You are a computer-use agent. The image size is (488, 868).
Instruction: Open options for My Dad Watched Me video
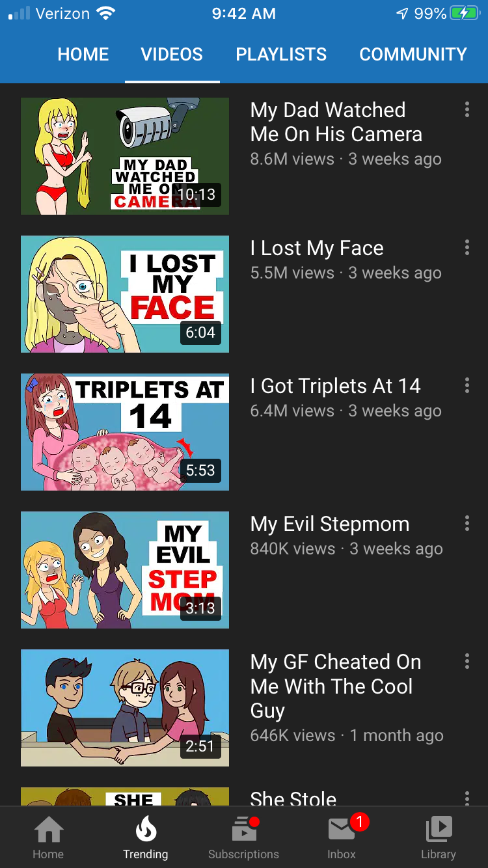tap(467, 109)
